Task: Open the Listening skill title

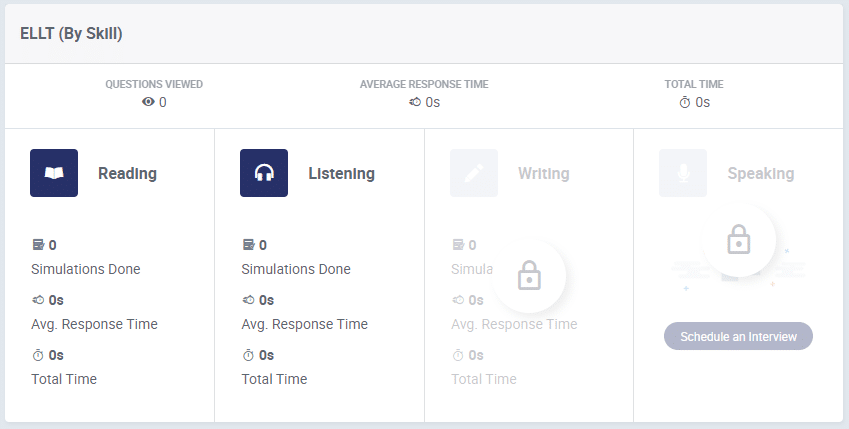Action: 341,174
